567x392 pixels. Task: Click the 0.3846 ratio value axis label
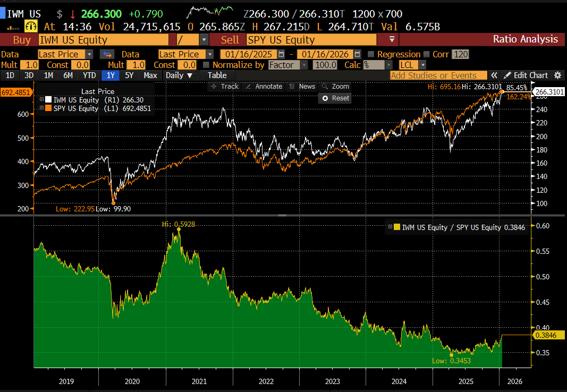click(x=547, y=335)
